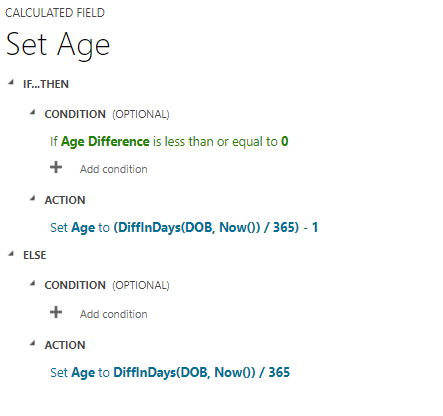The height and width of the screenshot is (416, 443).
Task: Click the 'Set Age' calculated field title
Action: click(58, 45)
